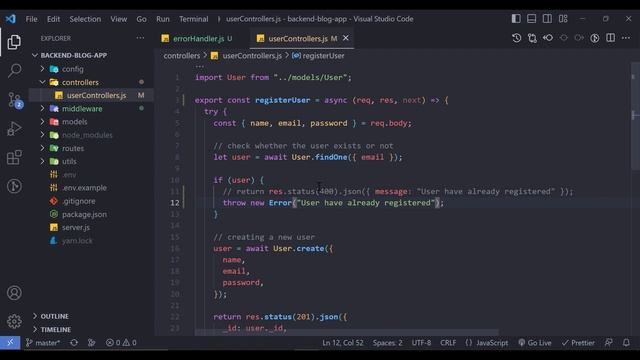
Task: Click the synchronize changes icon in status bar
Action: 74,343
